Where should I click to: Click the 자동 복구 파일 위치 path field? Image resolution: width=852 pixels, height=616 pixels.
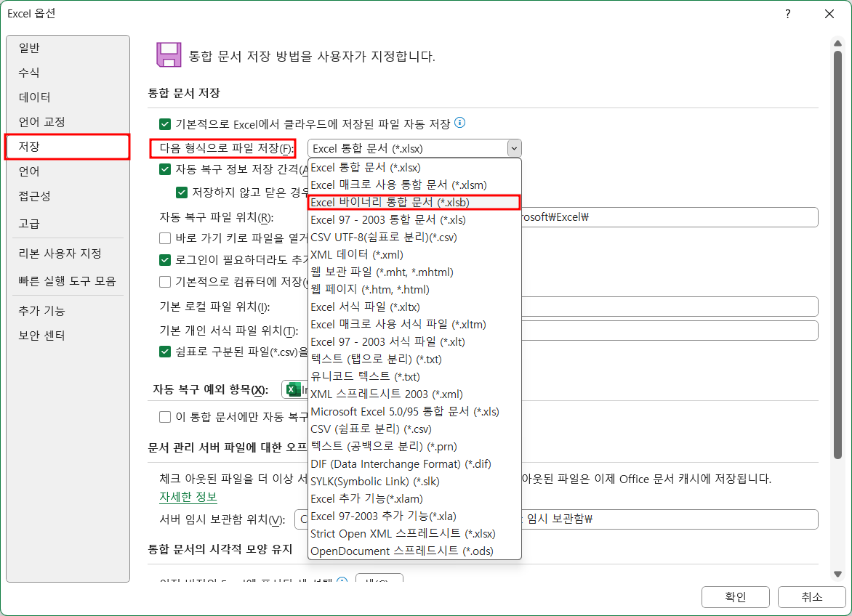click(670, 217)
